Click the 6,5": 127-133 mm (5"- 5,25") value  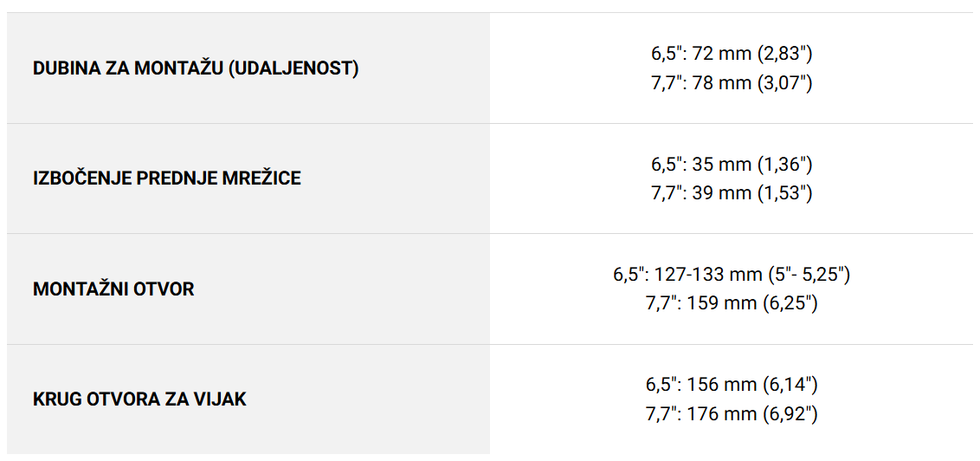pyautogui.click(x=732, y=275)
